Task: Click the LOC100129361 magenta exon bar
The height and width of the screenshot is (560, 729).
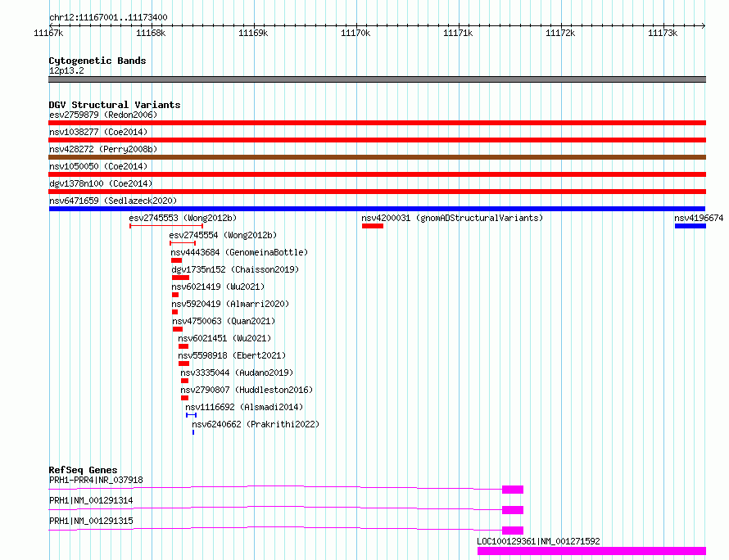Action: (592, 551)
